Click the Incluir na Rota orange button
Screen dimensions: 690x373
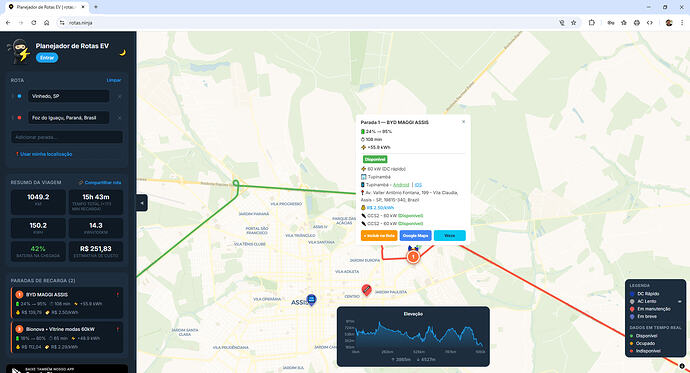(x=379, y=236)
